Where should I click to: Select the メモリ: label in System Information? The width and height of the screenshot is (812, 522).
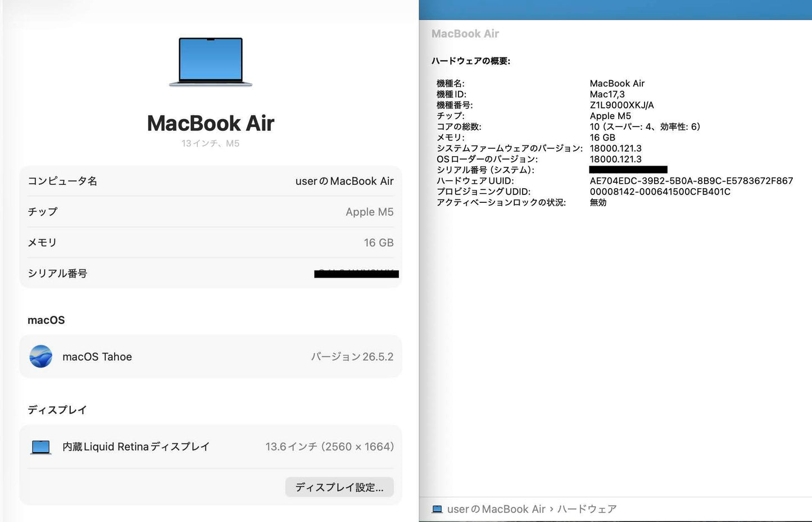(451, 138)
